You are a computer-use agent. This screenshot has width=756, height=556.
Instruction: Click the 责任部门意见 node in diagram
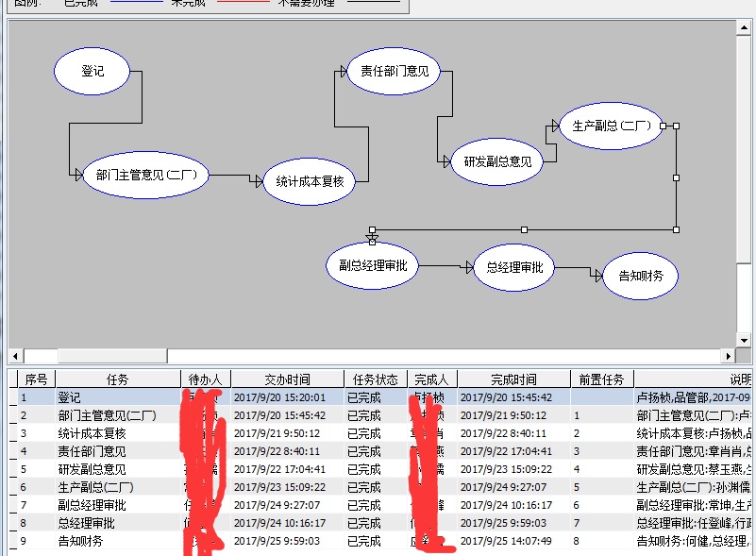coord(394,71)
